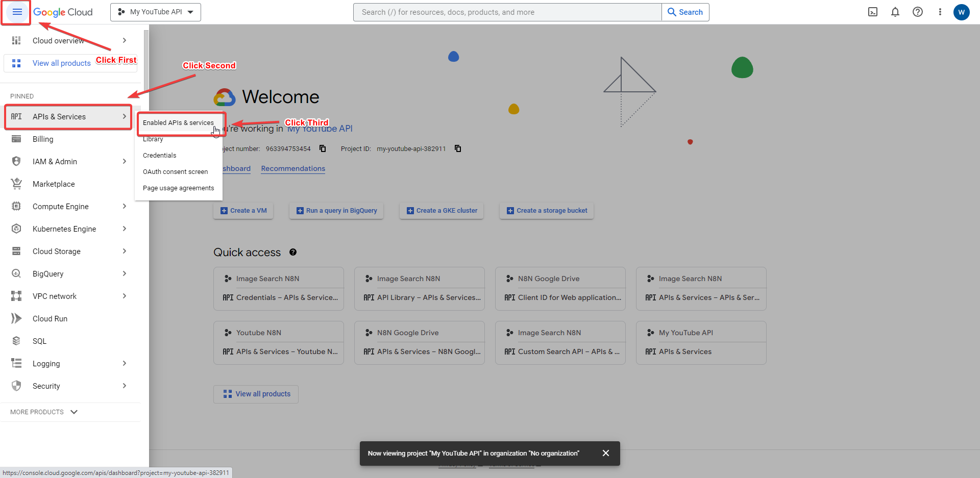Dismiss the project notification toast

click(606, 453)
